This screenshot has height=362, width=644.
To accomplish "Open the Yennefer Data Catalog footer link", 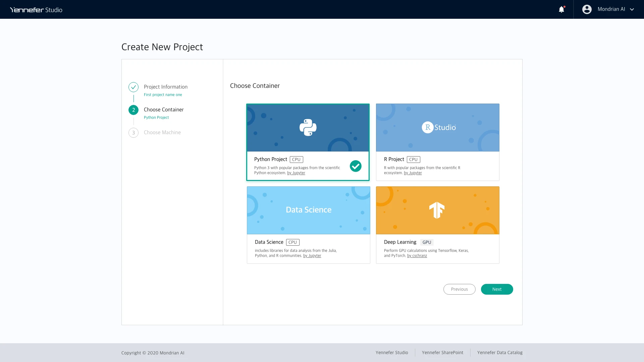I will pyautogui.click(x=500, y=353).
